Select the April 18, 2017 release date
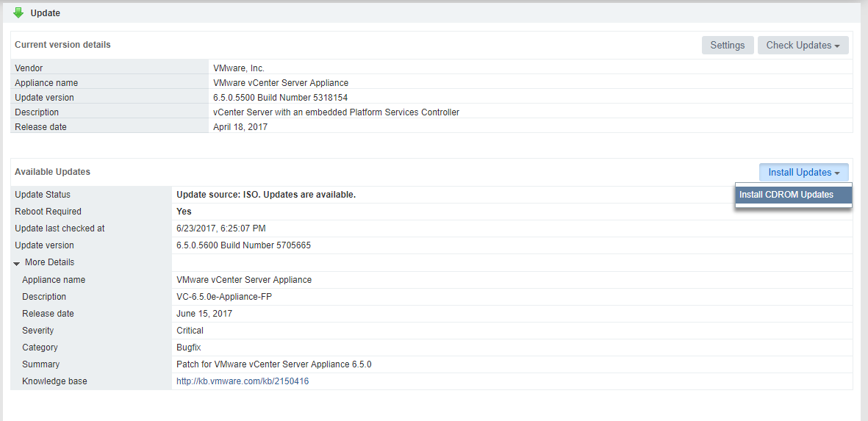 (240, 127)
